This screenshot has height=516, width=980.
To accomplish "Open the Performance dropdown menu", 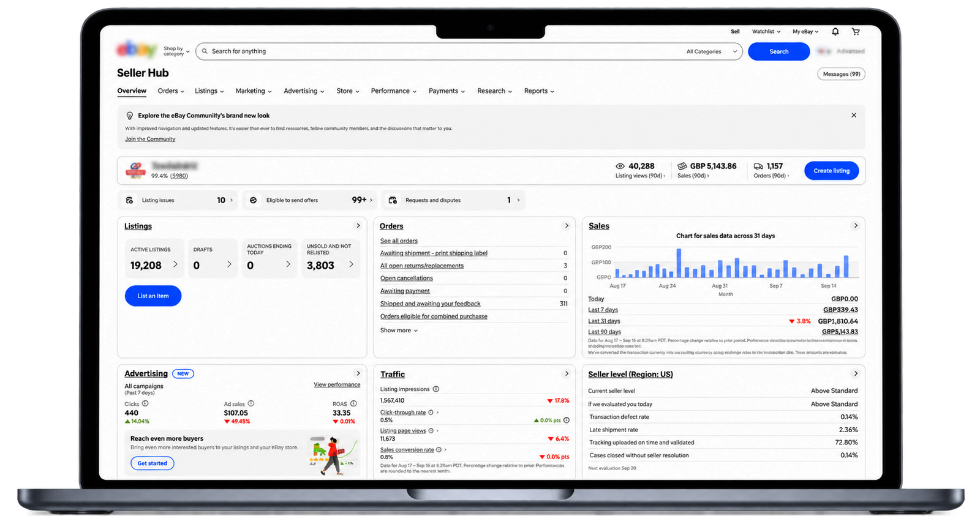I will click(394, 91).
